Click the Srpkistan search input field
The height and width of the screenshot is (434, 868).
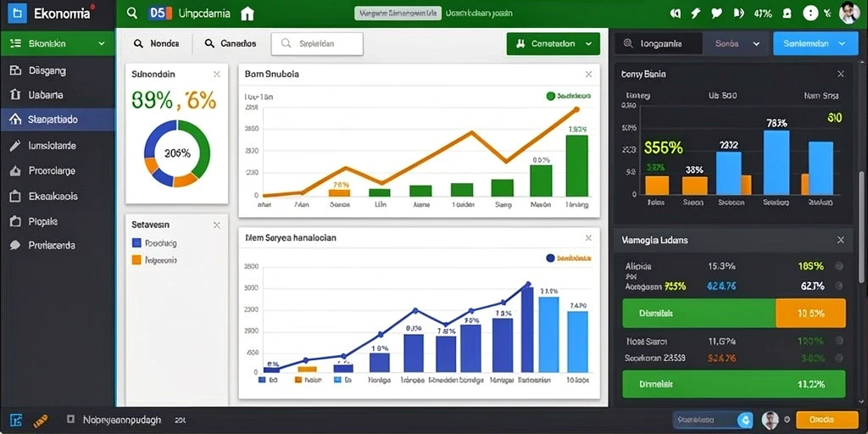click(317, 44)
